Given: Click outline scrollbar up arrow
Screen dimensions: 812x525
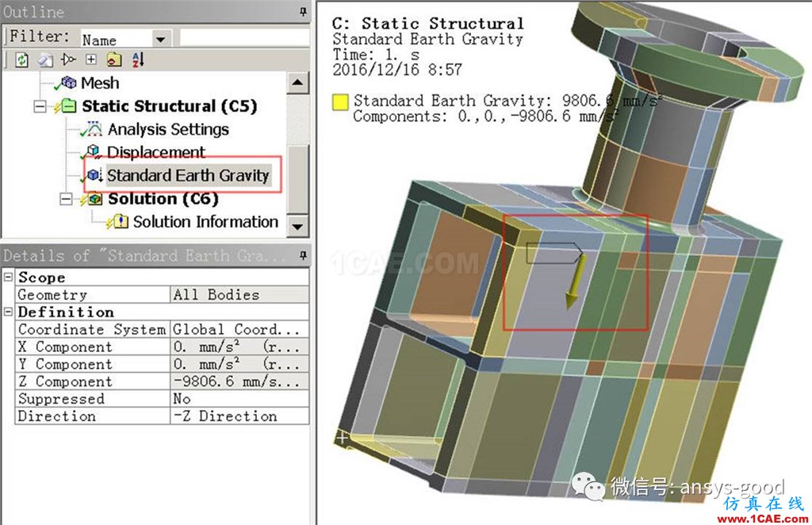Looking at the screenshot, I should pos(298,82).
